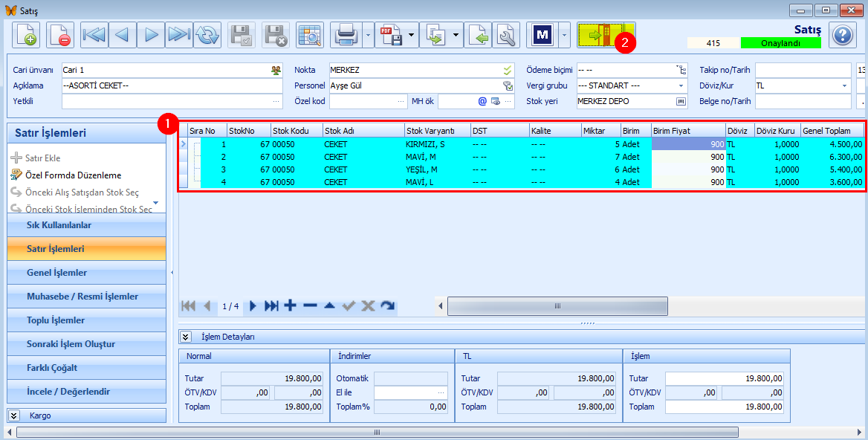Click Önceki Alış Satıştan Stok Seç

[82, 192]
